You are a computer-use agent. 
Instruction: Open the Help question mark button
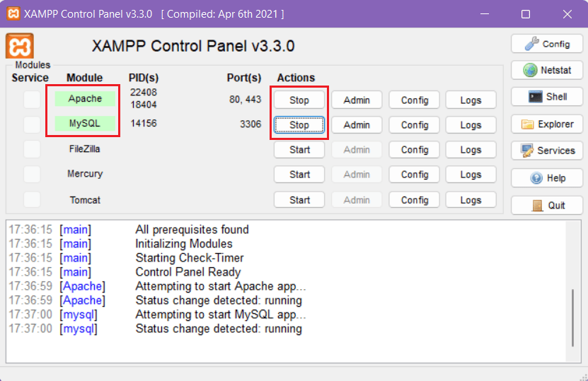coord(547,178)
